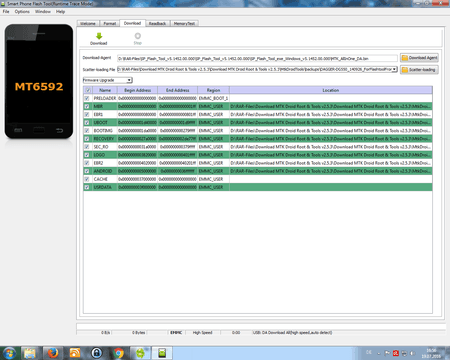Expand the Scatter-loading file path dropdown
The image size is (450, 360).
[x=394, y=69]
